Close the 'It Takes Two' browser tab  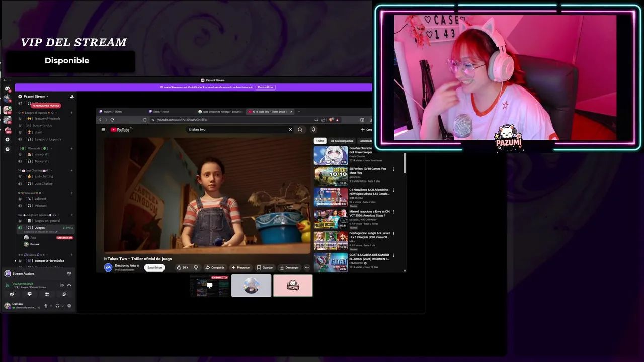(292, 112)
